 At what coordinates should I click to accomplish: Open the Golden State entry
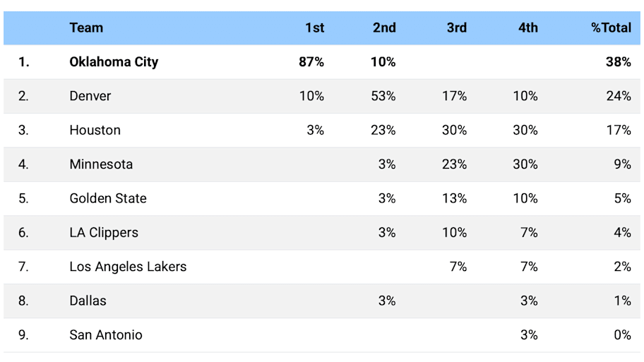coord(108,198)
